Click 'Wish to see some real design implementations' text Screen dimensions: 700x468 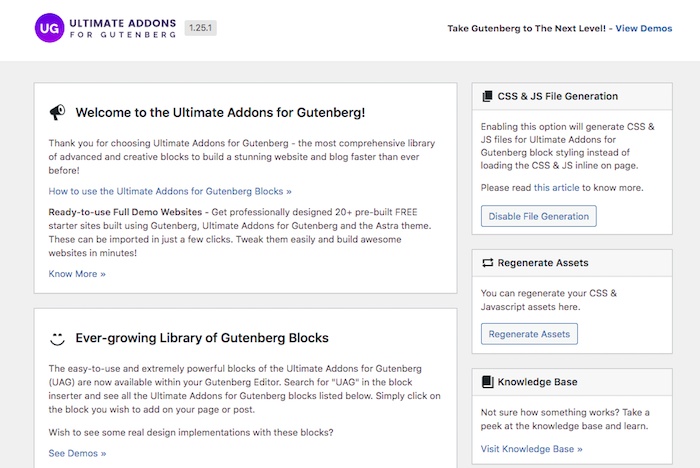coord(191,432)
